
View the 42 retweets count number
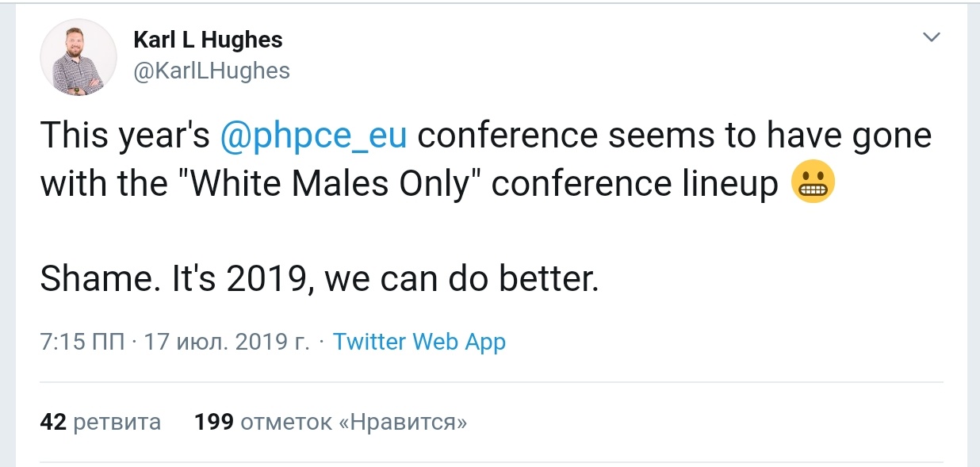point(52,422)
